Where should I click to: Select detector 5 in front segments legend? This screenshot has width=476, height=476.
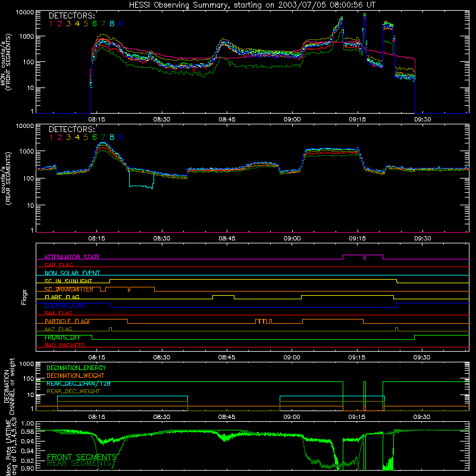(86, 24)
